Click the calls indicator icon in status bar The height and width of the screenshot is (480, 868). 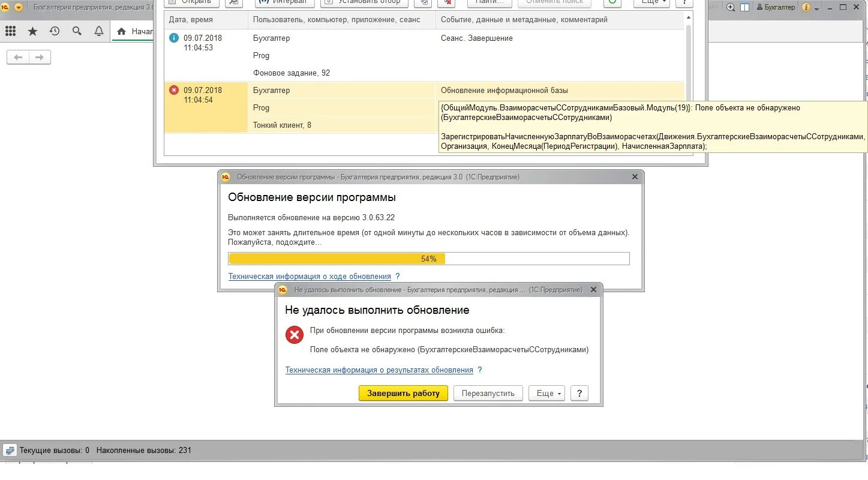coord(10,450)
